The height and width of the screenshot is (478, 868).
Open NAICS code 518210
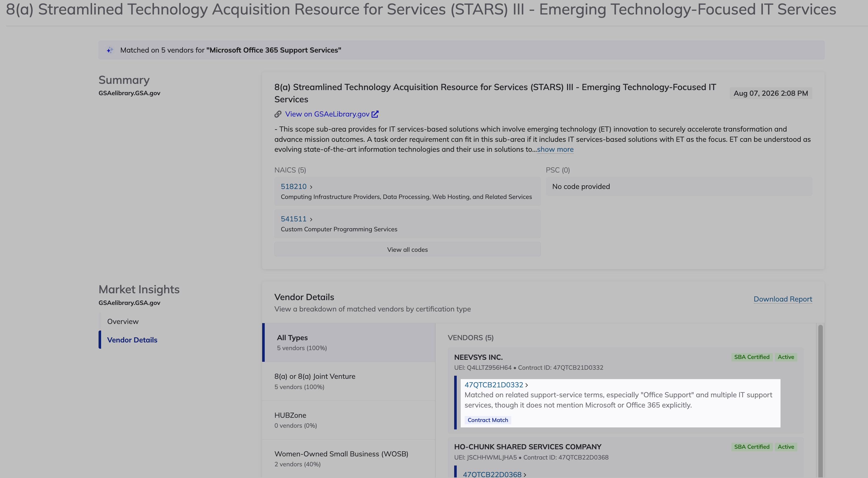(x=293, y=186)
